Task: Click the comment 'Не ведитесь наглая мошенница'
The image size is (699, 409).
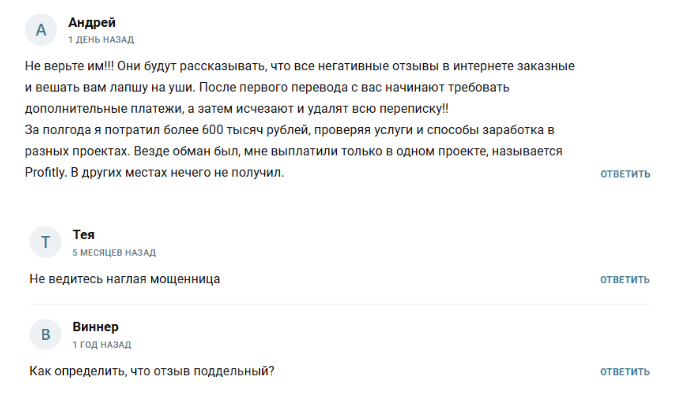Action: pos(125,279)
